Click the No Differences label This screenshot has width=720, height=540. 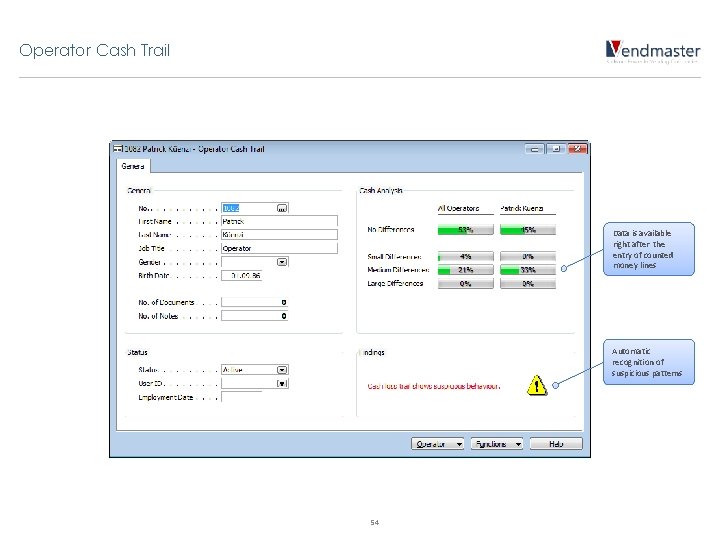pos(391,230)
